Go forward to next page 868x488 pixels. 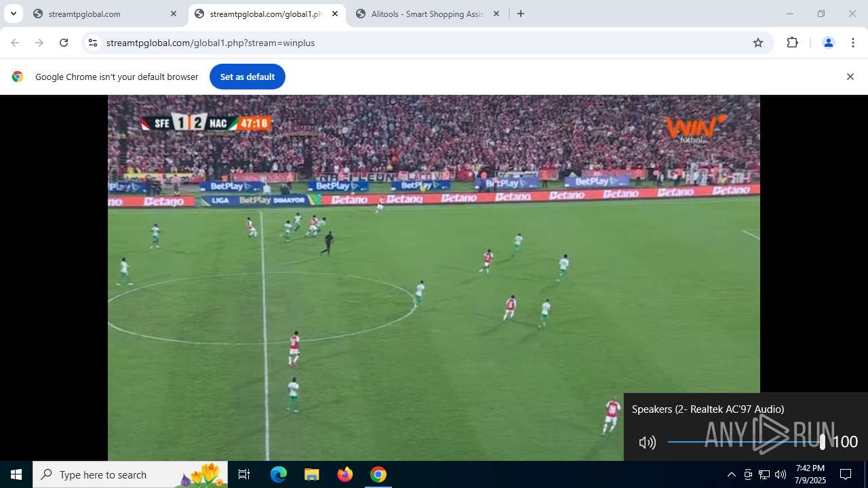[x=39, y=43]
